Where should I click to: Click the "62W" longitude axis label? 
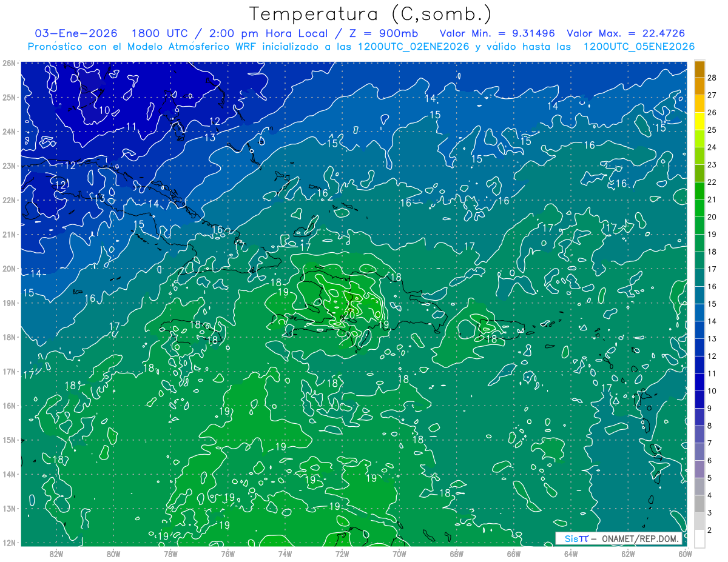coord(628,554)
